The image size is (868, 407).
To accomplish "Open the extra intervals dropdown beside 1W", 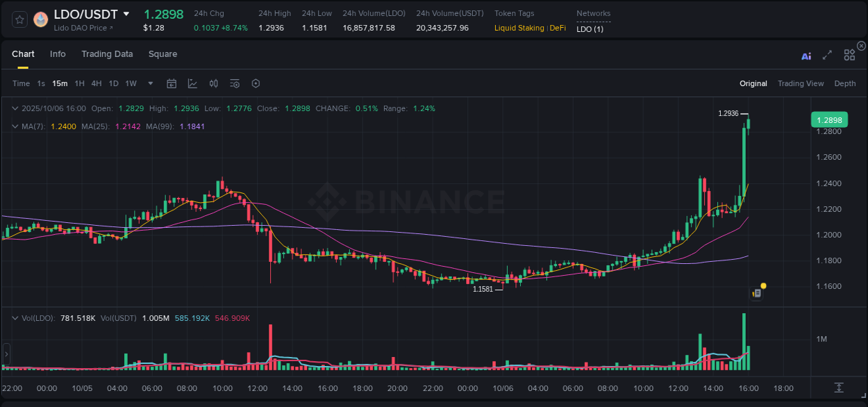I will pyautogui.click(x=149, y=83).
